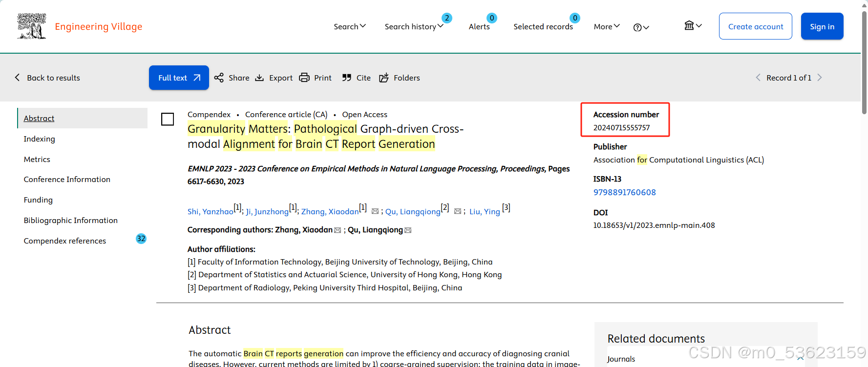Click affiliation Peking University Third Hospital line
Screen dimensions: 868x367
(x=325, y=287)
